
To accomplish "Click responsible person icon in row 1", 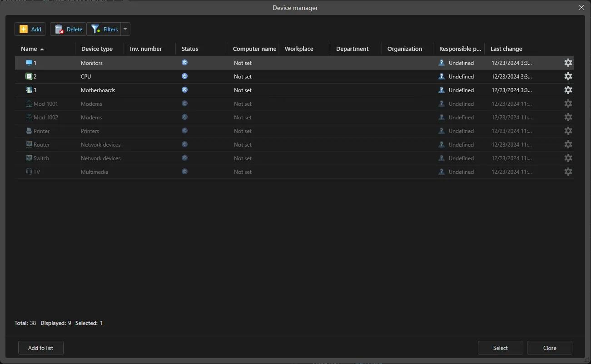I will click(442, 63).
